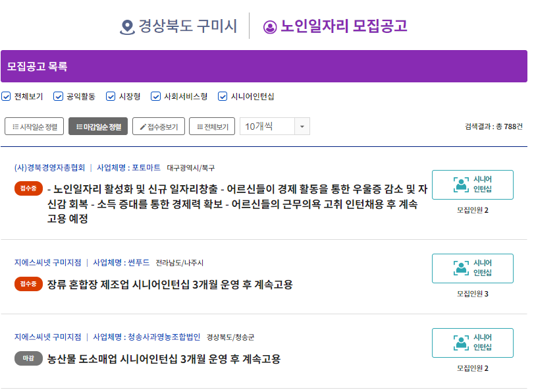Click the 모집인원 3 text
This screenshot has width=534, height=392.
coord(472,293)
